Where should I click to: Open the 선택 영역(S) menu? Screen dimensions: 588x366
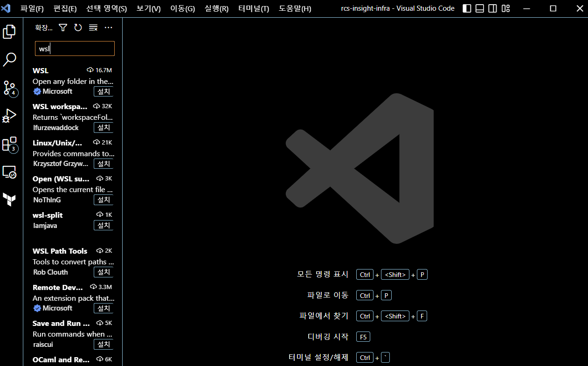(x=106, y=8)
